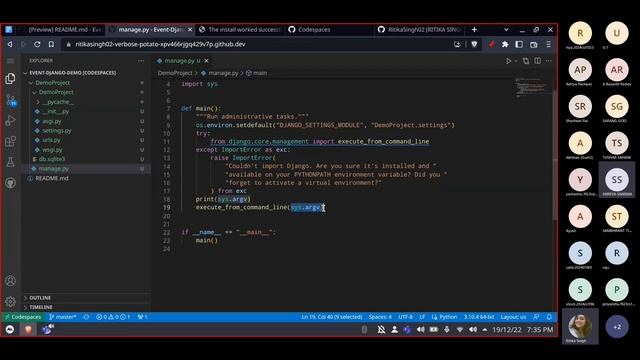Image resolution: width=640 pixels, height=360 pixels.
Task: Open db.sqlite3 in the explorer
Action: point(52,159)
